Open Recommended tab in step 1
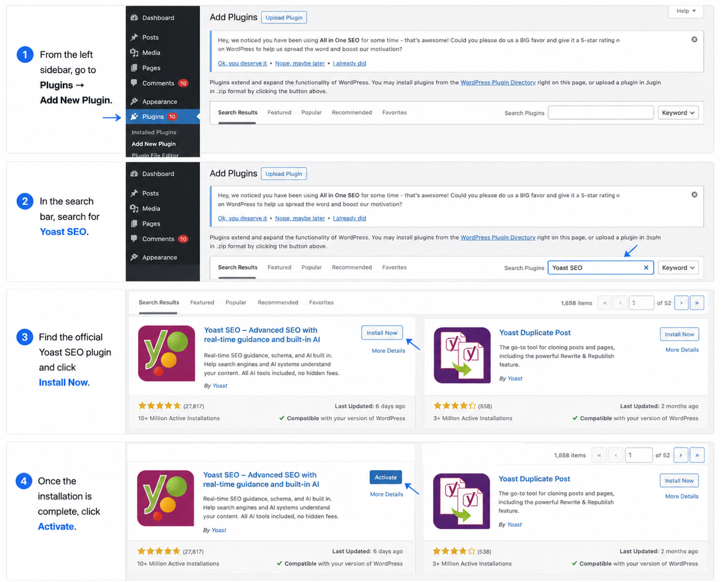The height and width of the screenshot is (582, 728). pos(352,113)
